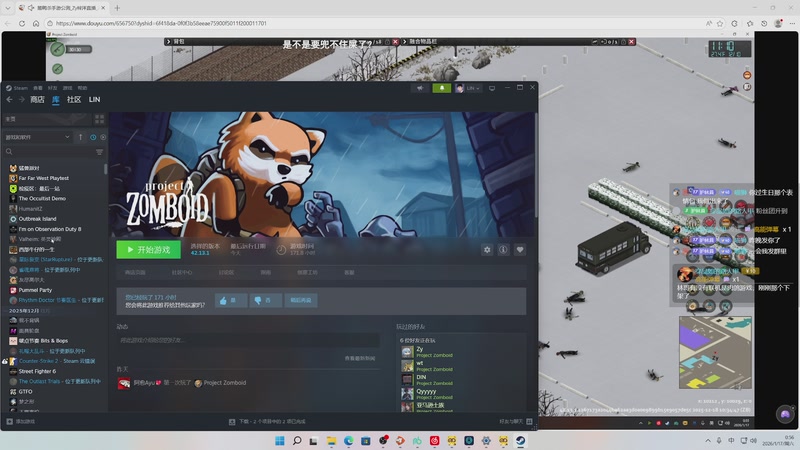800x450 pixels.
Task: Open the 商店 store tab
Action: click(37, 99)
